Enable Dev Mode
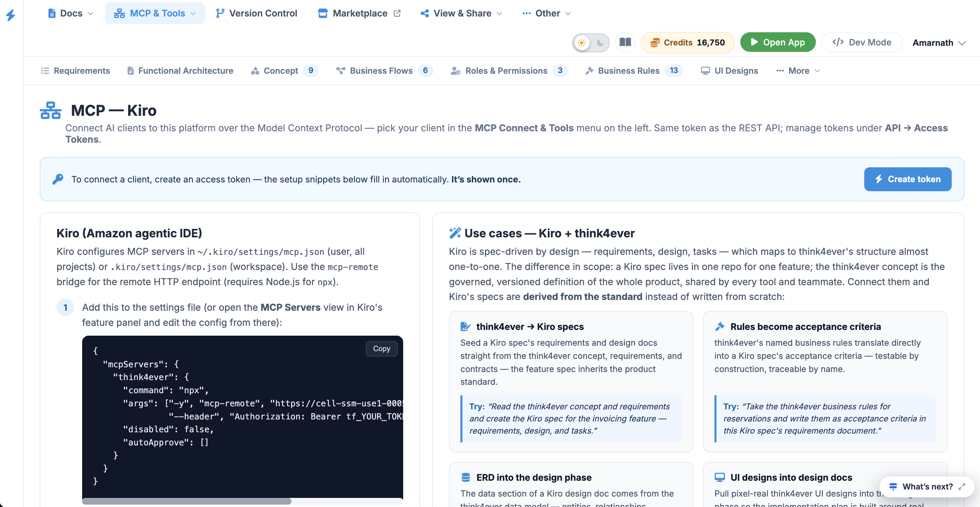This screenshot has width=980, height=507. [862, 42]
